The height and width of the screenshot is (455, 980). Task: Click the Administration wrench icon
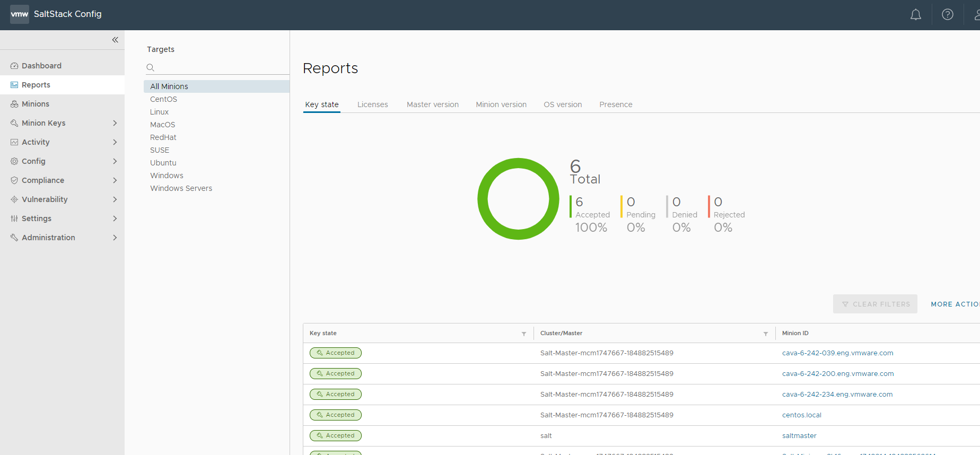click(x=14, y=238)
